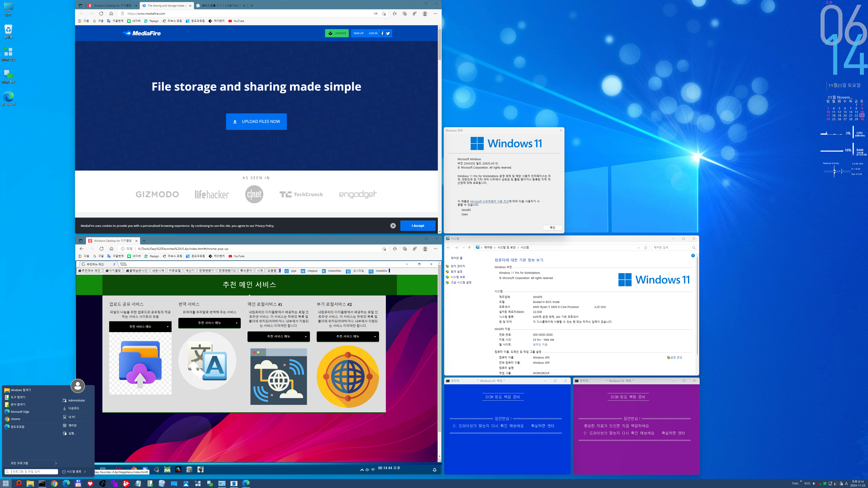This screenshot has height=488, width=868.
Task: Open recent locations dropdown in System window
Action: click(464, 248)
